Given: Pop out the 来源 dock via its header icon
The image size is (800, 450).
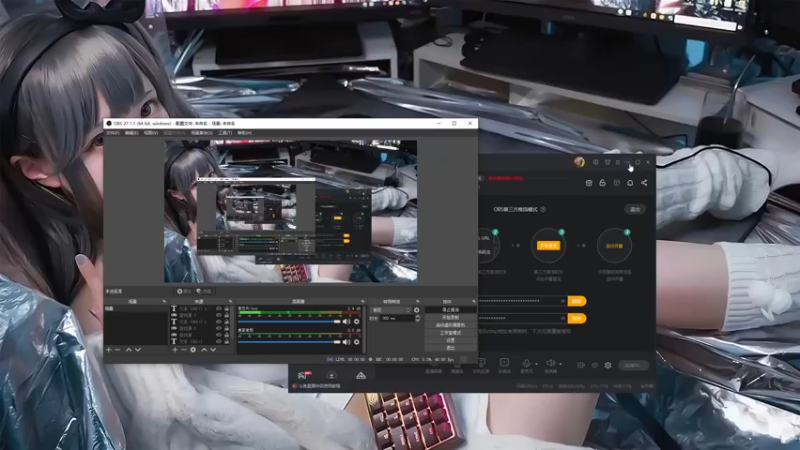Looking at the screenshot, I should click(230, 302).
